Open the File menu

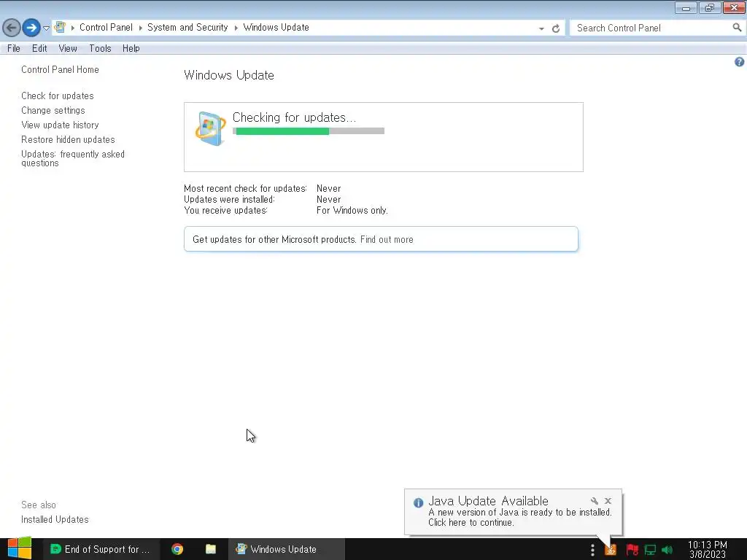coord(14,49)
